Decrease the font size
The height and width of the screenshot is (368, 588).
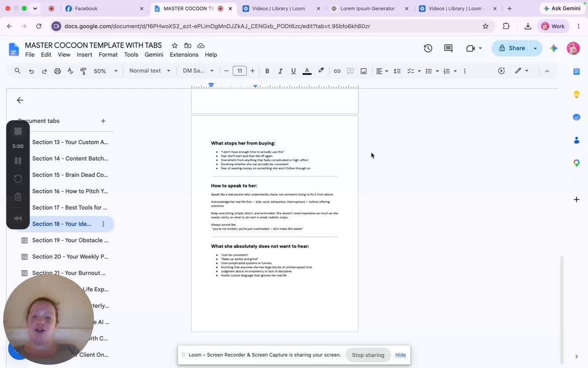click(226, 71)
